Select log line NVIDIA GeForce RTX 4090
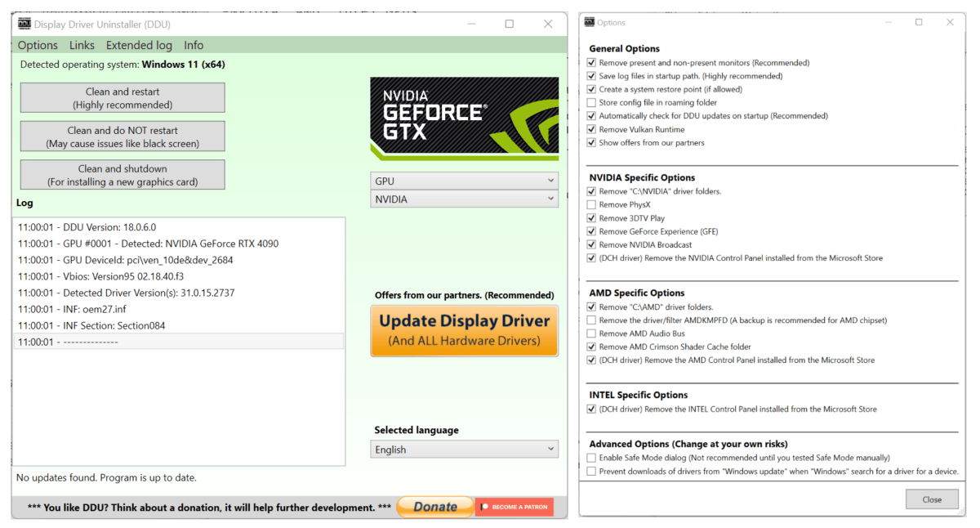980x528 pixels. click(179, 244)
